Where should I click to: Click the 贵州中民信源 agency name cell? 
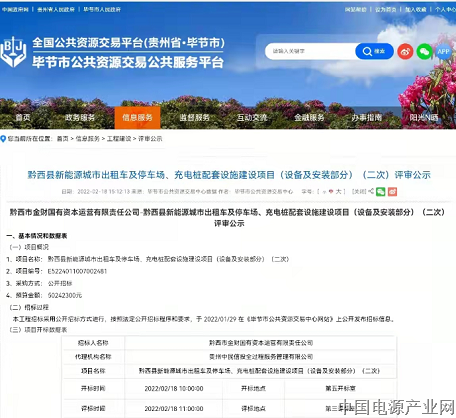[x=261, y=357]
